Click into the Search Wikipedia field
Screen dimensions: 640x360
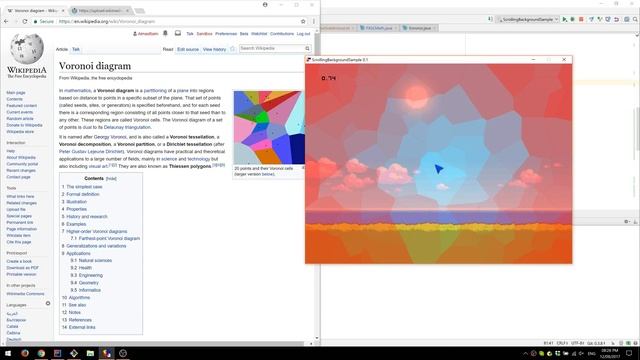point(272,49)
